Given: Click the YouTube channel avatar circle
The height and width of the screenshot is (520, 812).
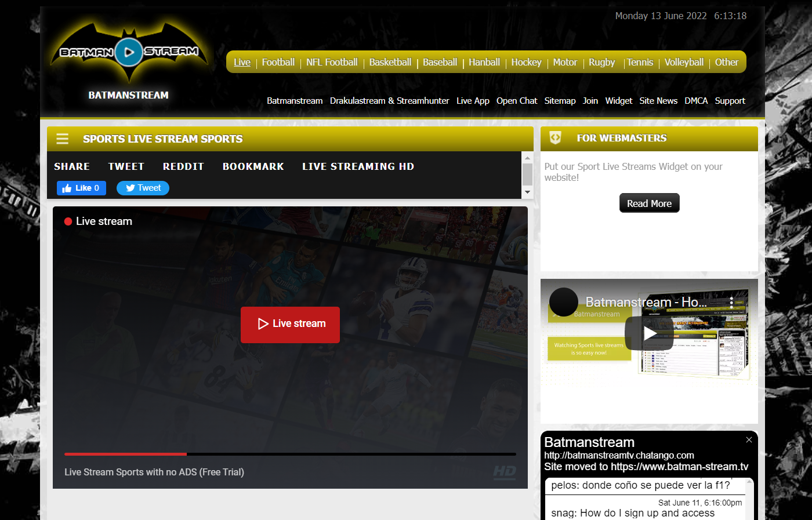Looking at the screenshot, I should click(x=564, y=302).
